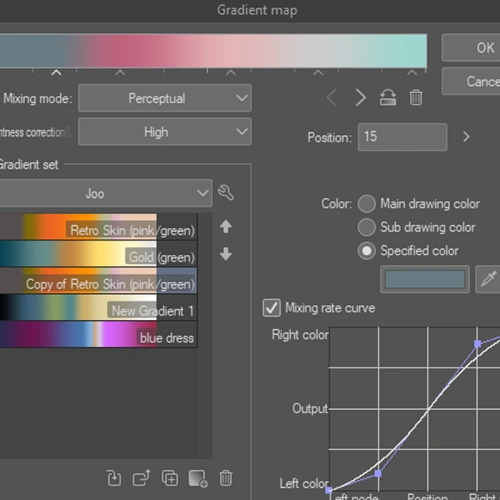The width and height of the screenshot is (500, 500).
Task: Delete selected node using trash icon near Position
Action: click(x=416, y=98)
